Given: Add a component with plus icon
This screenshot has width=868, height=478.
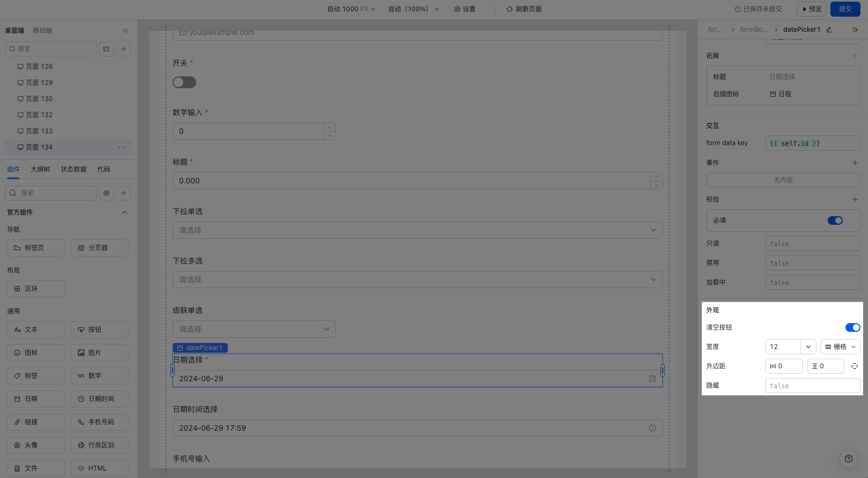Looking at the screenshot, I should tap(124, 193).
